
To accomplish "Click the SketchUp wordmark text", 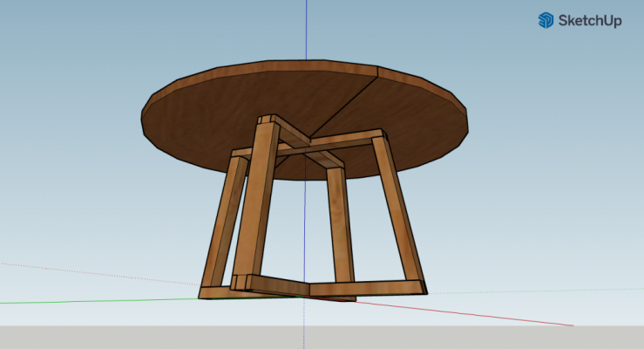I will tap(590, 21).
